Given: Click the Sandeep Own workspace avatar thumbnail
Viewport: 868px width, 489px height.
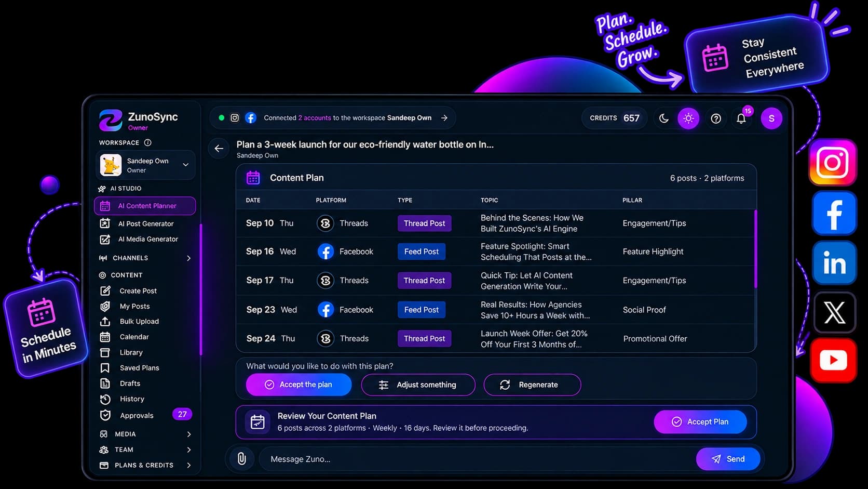Looking at the screenshot, I should click(x=111, y=165).
